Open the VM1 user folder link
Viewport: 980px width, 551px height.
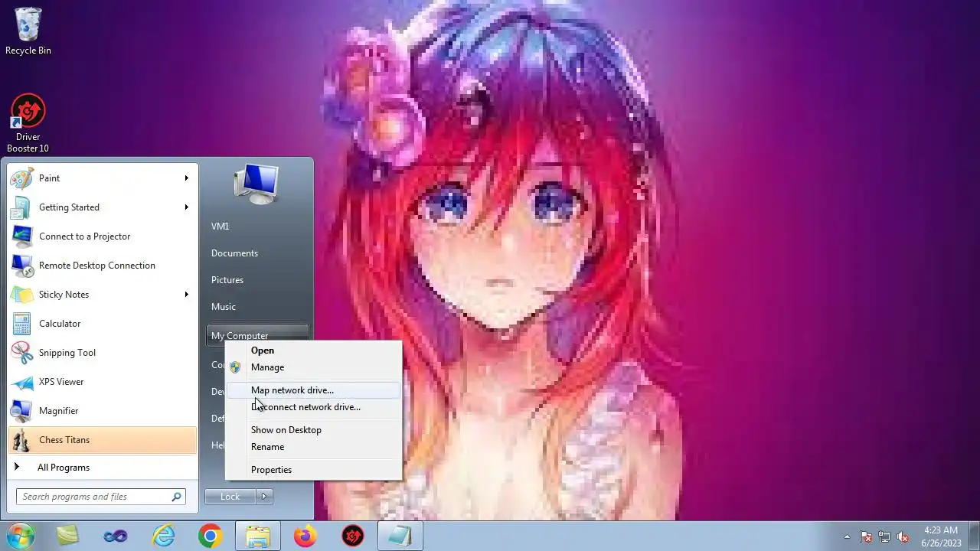[x=220, y=227]
